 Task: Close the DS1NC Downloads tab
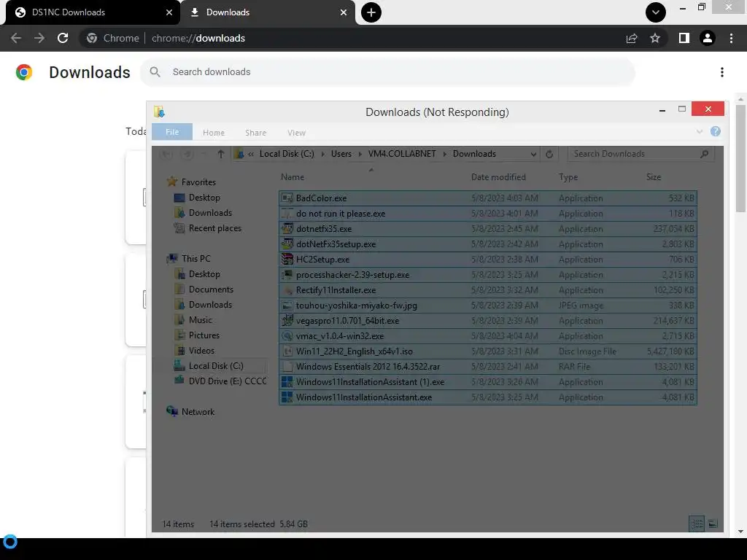coord(169,12)
